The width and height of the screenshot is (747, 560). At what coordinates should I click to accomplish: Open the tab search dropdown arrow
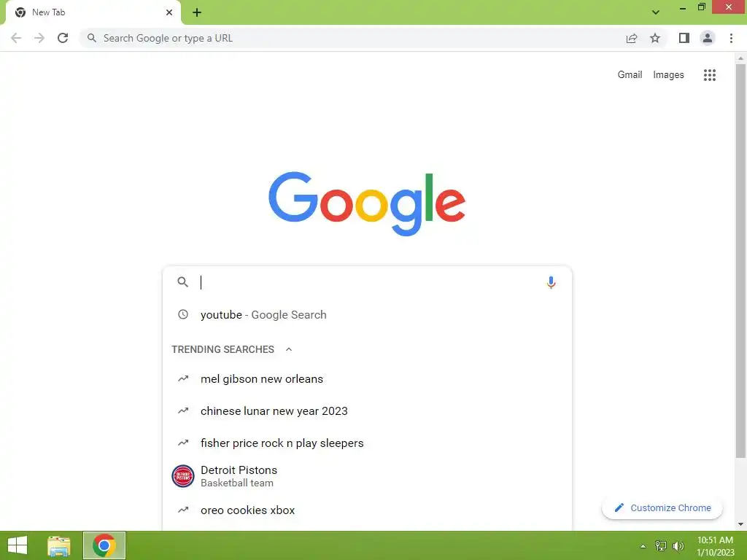[x=656, y=12]
